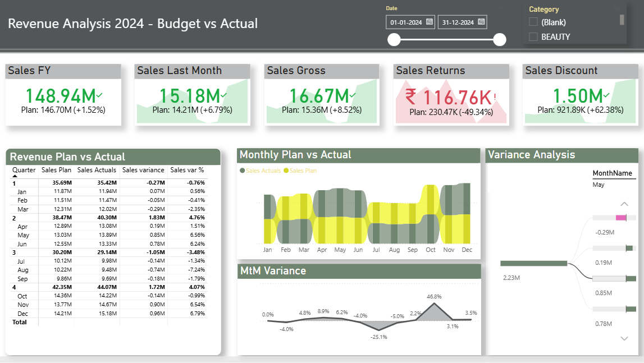Click the left handle of the date slider
The height and width of the screenshot is (363, 644).
click(394, 40)
